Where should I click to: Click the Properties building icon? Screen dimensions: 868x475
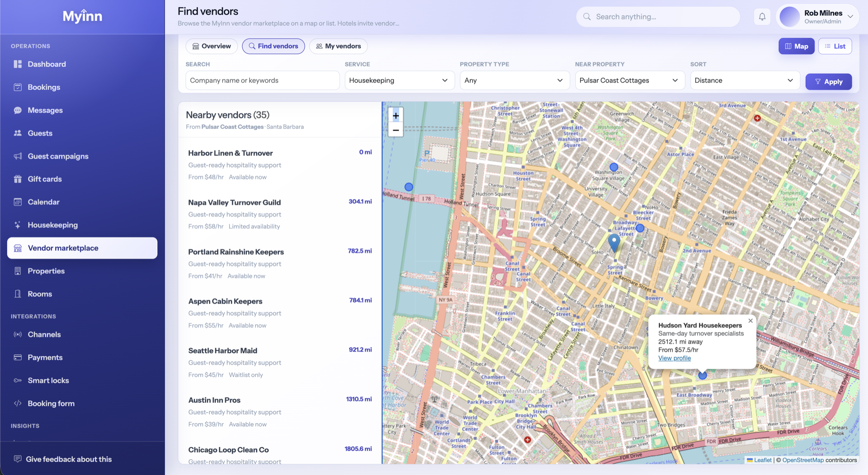click(18, 271)
